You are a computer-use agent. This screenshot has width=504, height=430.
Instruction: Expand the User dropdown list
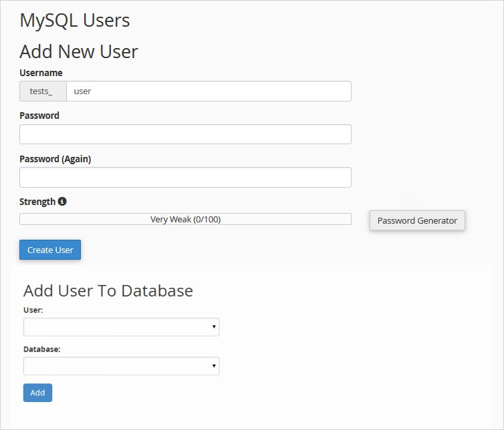pos(121,327)
